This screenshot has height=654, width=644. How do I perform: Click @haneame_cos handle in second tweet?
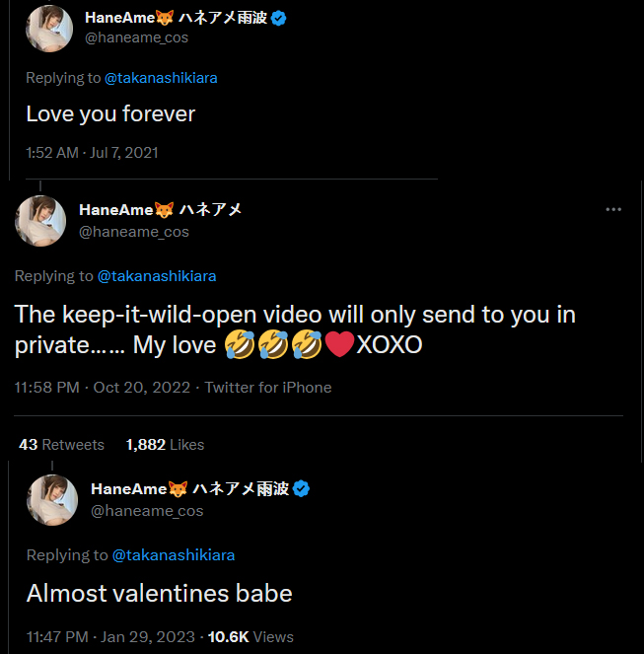click(x=133, y=232)
